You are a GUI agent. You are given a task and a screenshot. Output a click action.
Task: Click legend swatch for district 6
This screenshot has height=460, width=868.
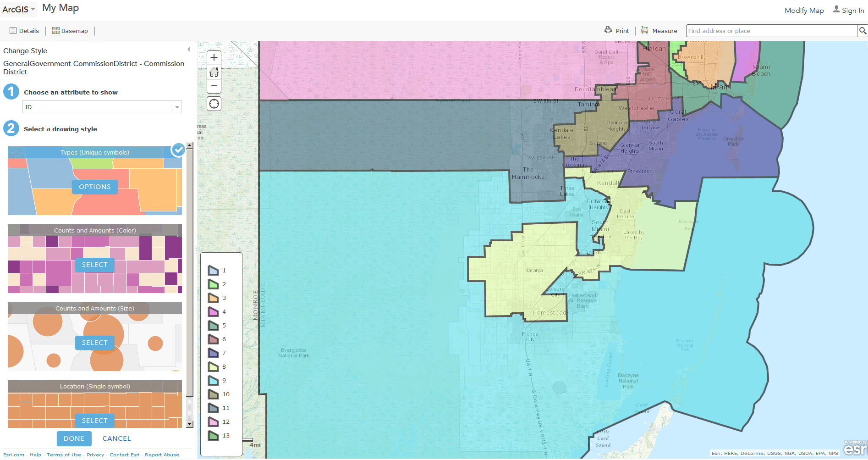pos(213,339)
